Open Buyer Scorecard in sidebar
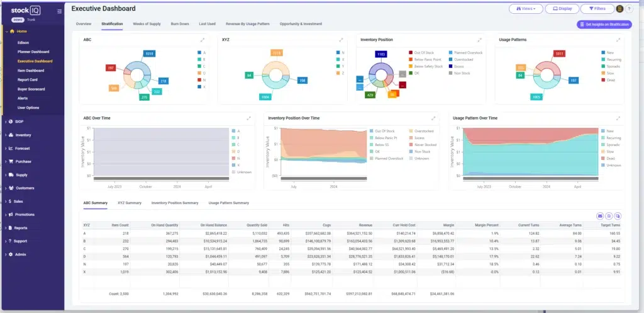 pos(31,89)
